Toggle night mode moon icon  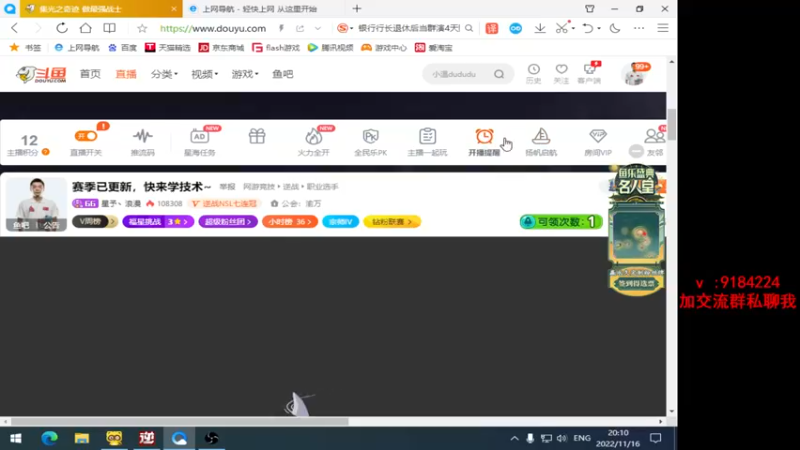point(615,28)
